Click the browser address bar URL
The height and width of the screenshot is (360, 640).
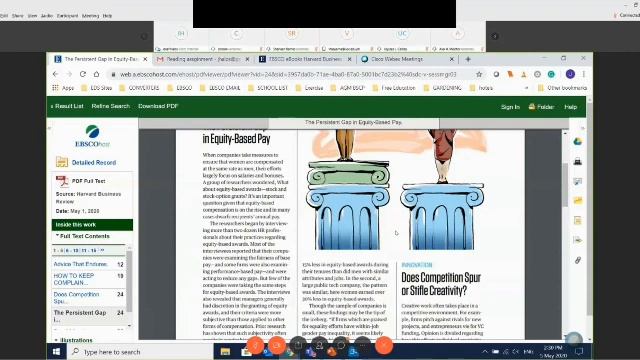click(x=288, y=74)
